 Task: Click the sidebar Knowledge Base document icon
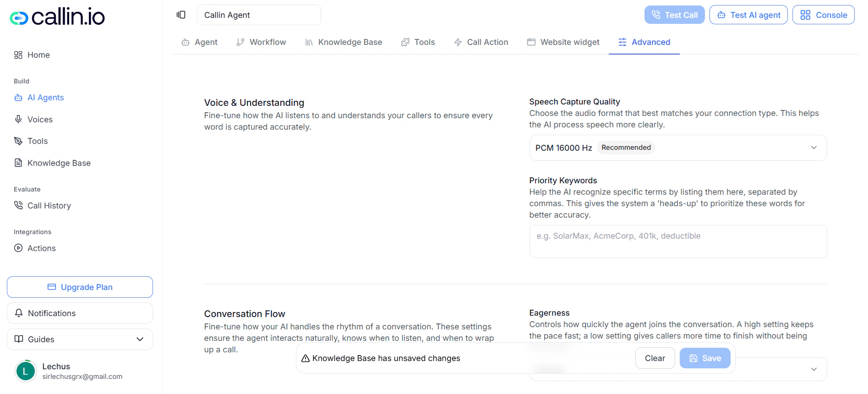point(18,163)
